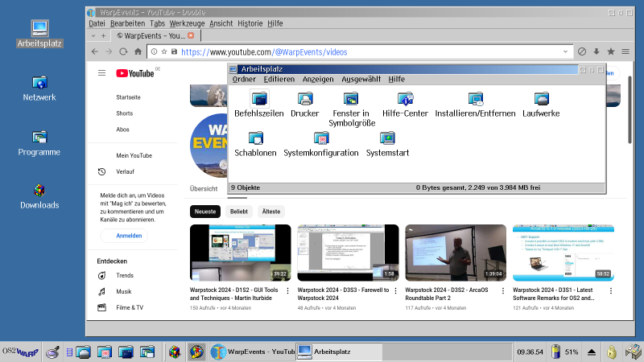Open the Ausgewählt menu in Arbeitsplatz
644x362 pixels.
point(361,79)
